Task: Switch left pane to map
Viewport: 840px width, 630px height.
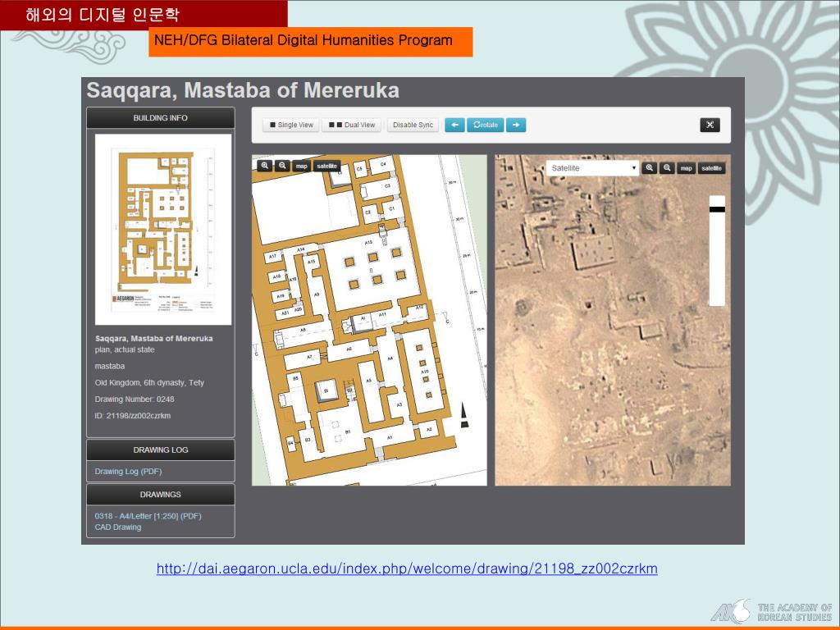Action: point(302,166)
